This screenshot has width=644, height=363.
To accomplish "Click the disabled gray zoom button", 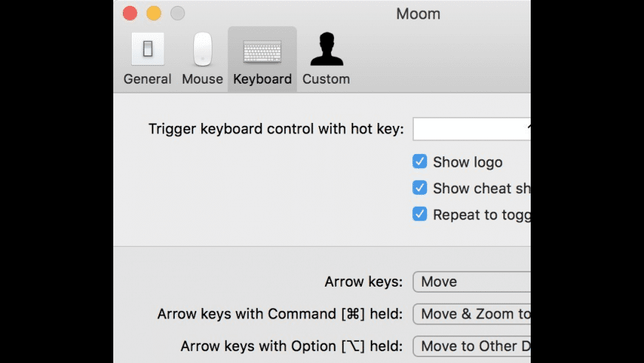I will 178,13.
